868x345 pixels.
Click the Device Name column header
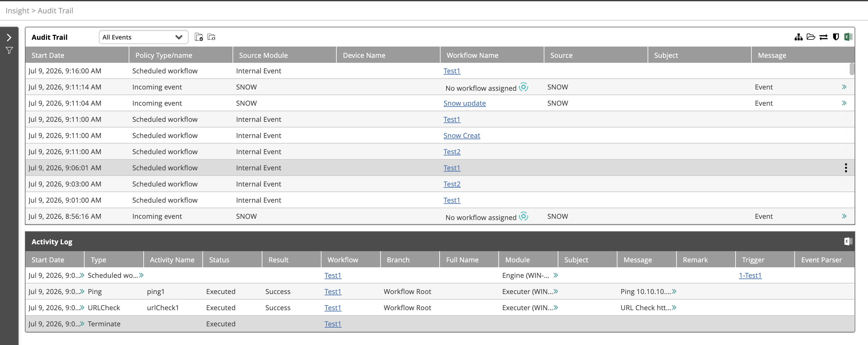(388, 55)
